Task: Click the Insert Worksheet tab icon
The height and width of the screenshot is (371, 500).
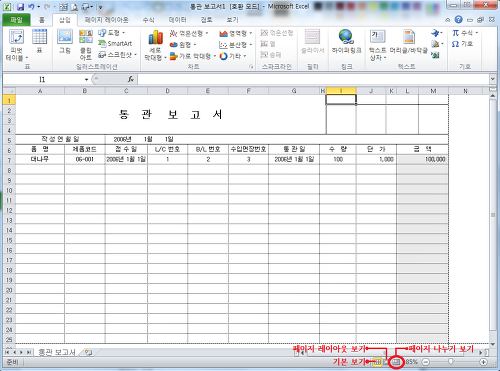Action: [88, 352]
